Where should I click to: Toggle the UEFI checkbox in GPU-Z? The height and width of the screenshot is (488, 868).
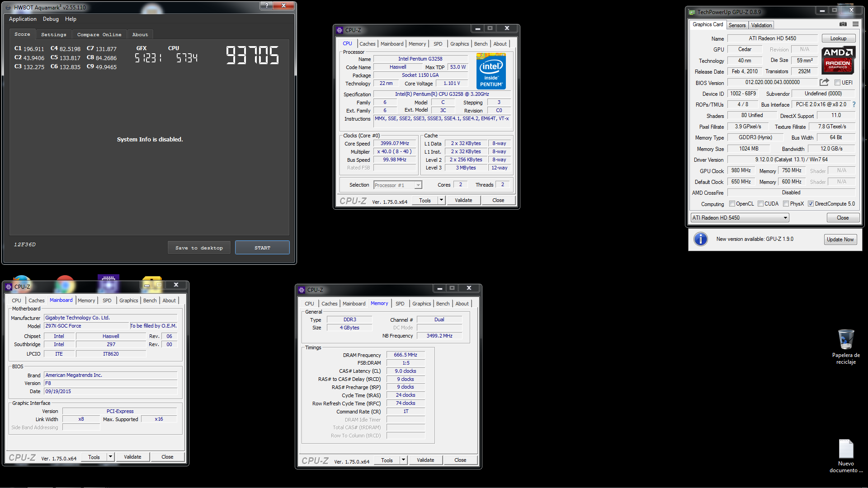pos(837,83)
